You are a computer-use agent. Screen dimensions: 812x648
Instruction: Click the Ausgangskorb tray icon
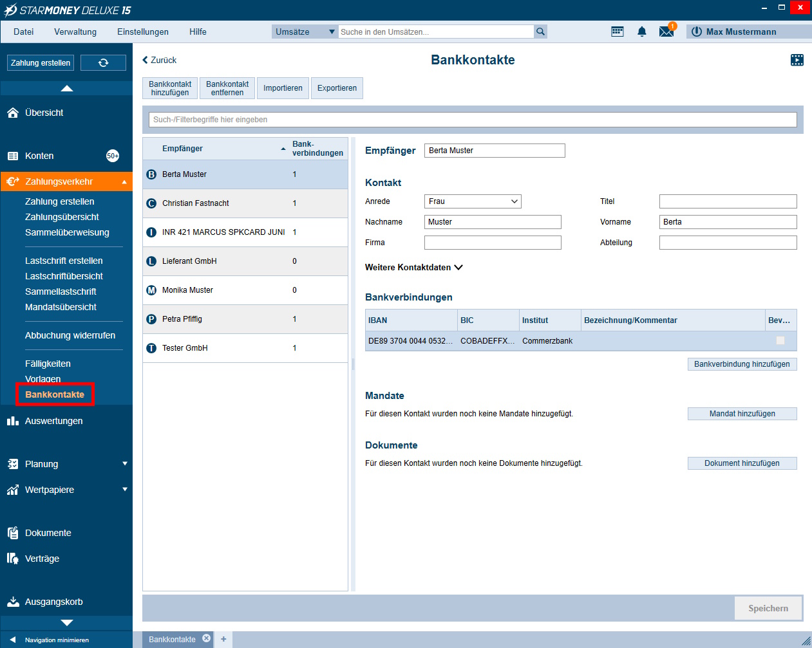pos(13,602)
